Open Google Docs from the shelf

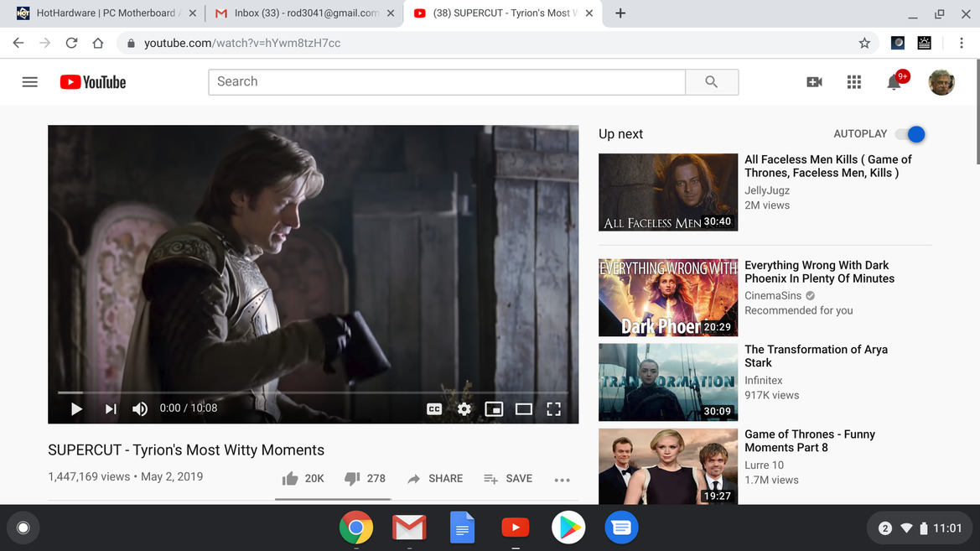(463, 528)
